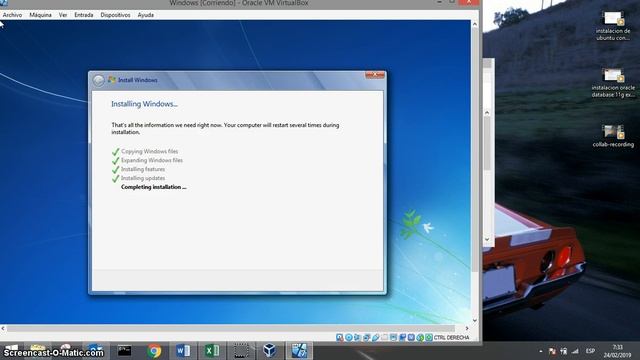Viewport: 640px width, 360px height.
Task: Show hidden system tray icons
Action: point(541,351)
